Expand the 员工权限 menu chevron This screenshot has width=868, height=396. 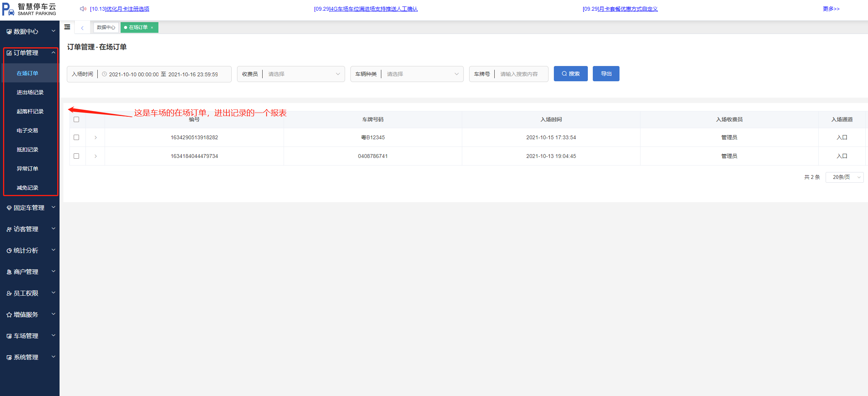(x=53, y=293)
